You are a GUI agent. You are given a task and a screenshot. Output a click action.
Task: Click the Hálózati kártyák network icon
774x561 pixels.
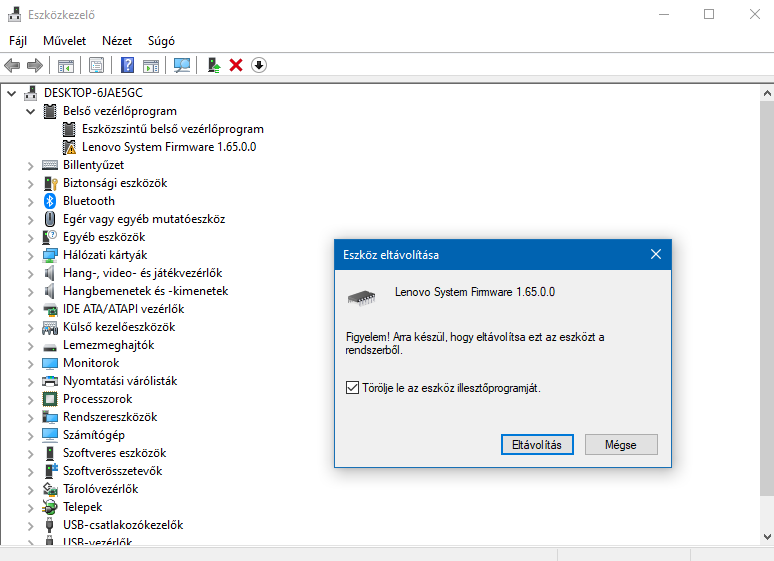pyautogui.click(x=50, y=255)
